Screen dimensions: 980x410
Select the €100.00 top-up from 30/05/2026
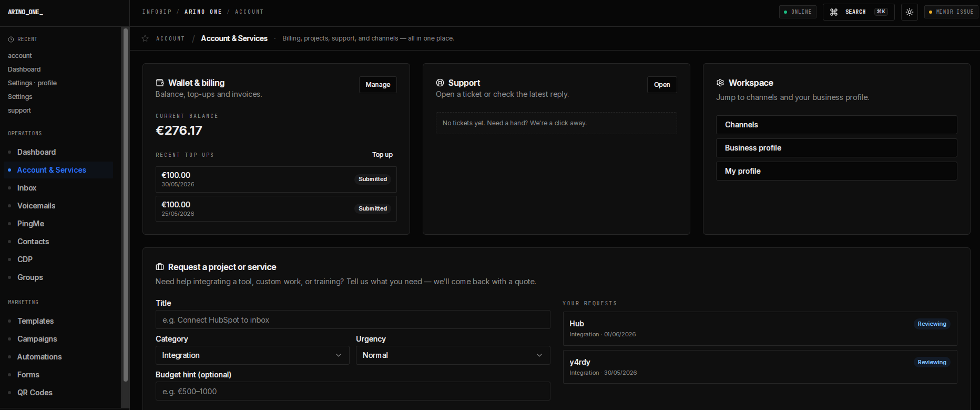276,179
